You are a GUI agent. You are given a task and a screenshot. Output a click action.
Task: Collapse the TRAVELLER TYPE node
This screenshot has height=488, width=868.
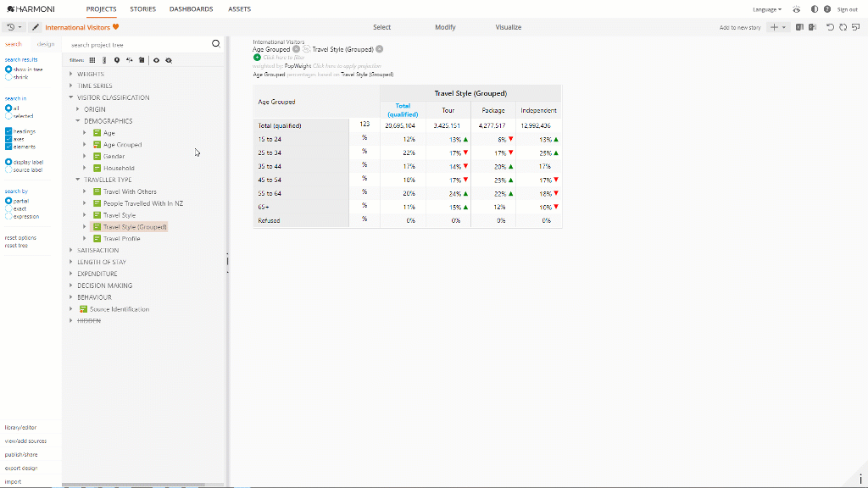[78, 180]
